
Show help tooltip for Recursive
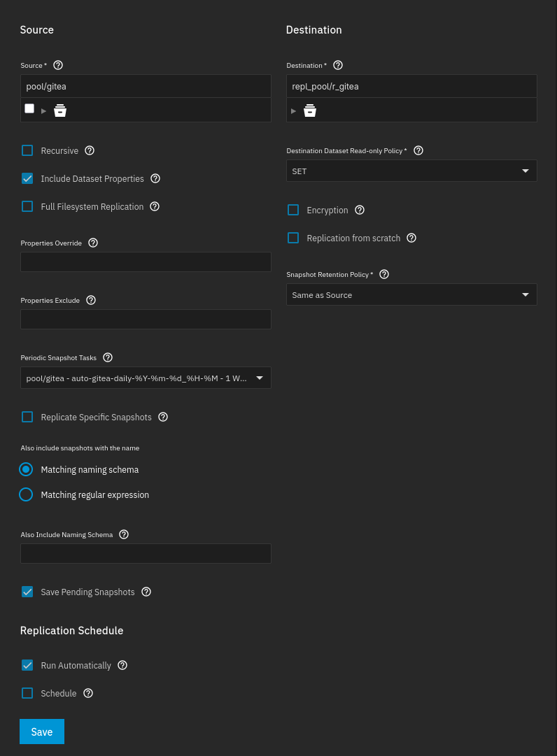[90, 150]
